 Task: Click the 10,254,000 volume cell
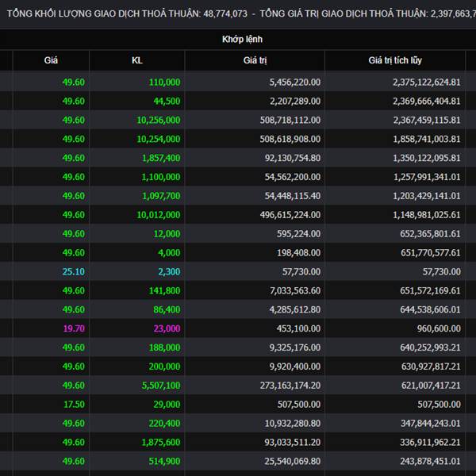pos(137,139)
